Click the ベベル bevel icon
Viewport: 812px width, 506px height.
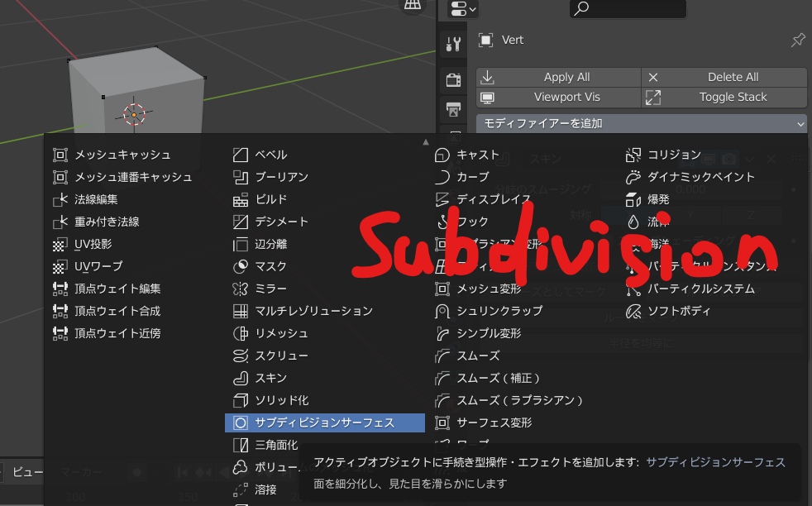241,155
